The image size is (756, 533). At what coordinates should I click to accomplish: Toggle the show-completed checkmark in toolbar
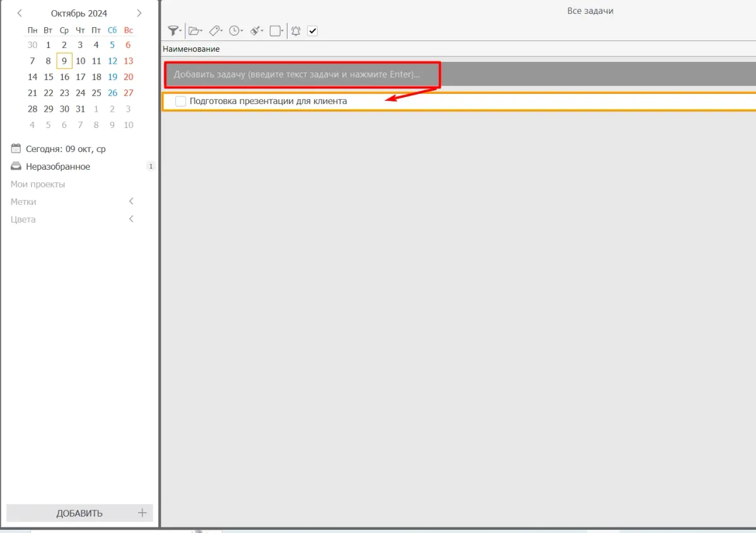pyautogui.click(x=313, y=31)
